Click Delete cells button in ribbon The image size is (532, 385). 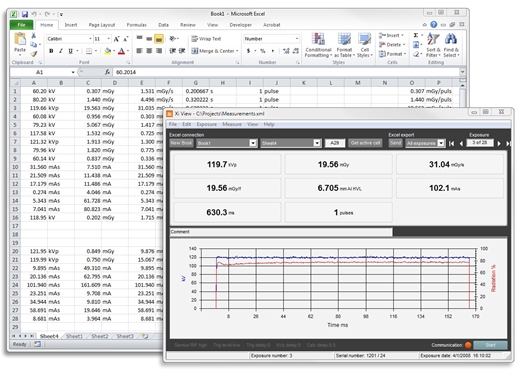pyautogui.click(x=392, y=44)
